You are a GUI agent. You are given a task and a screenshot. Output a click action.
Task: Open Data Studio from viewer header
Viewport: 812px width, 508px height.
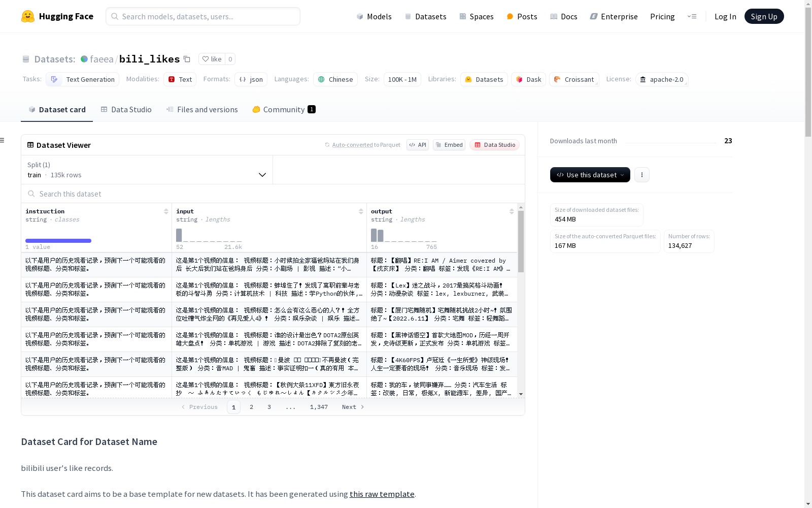click(494, 145)
